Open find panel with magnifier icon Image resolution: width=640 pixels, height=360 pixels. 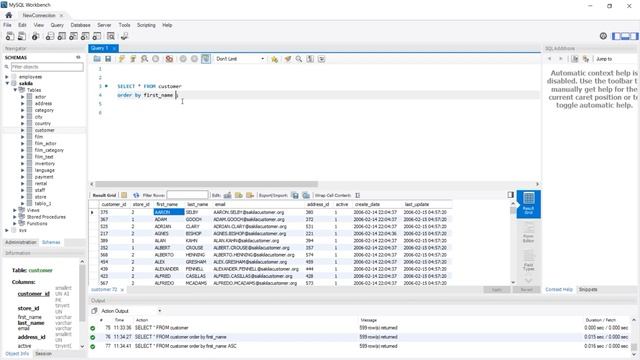click(299, 59)
